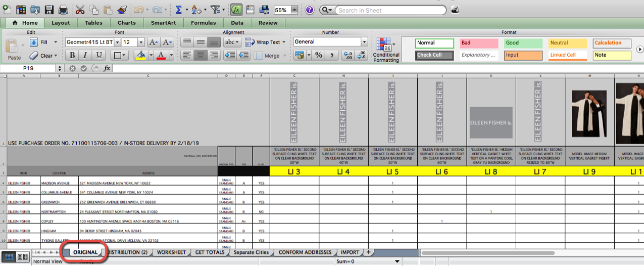Click the Decrease Font Size icon
This screenshot has height=266, width=644.
pos(168,42)
